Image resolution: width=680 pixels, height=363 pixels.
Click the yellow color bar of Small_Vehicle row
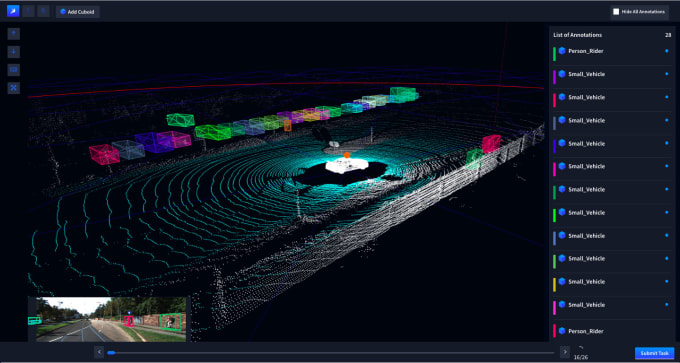pyautogui.click(x=554, y=285)
